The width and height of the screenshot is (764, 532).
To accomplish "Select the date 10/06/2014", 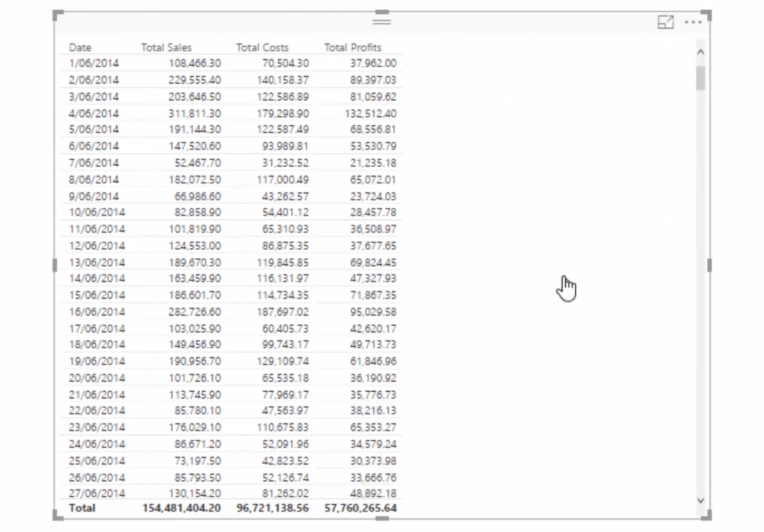I will (97, 212).
